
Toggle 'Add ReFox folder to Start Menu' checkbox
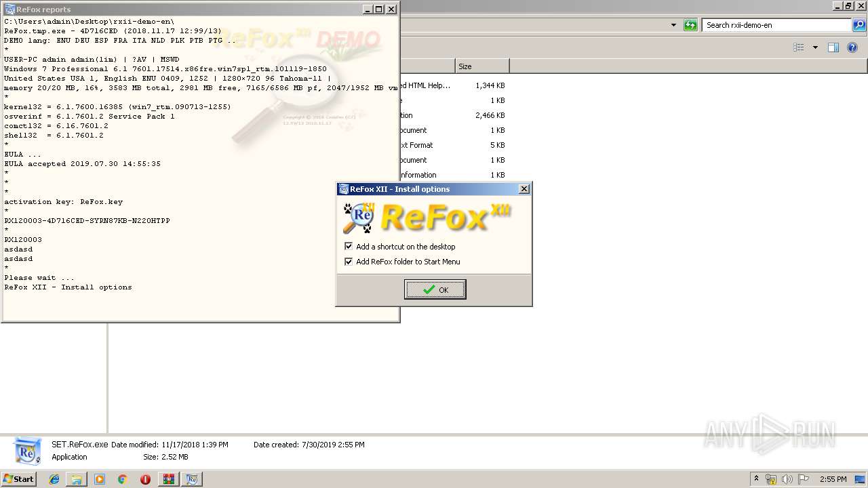[x=349, y=262]
